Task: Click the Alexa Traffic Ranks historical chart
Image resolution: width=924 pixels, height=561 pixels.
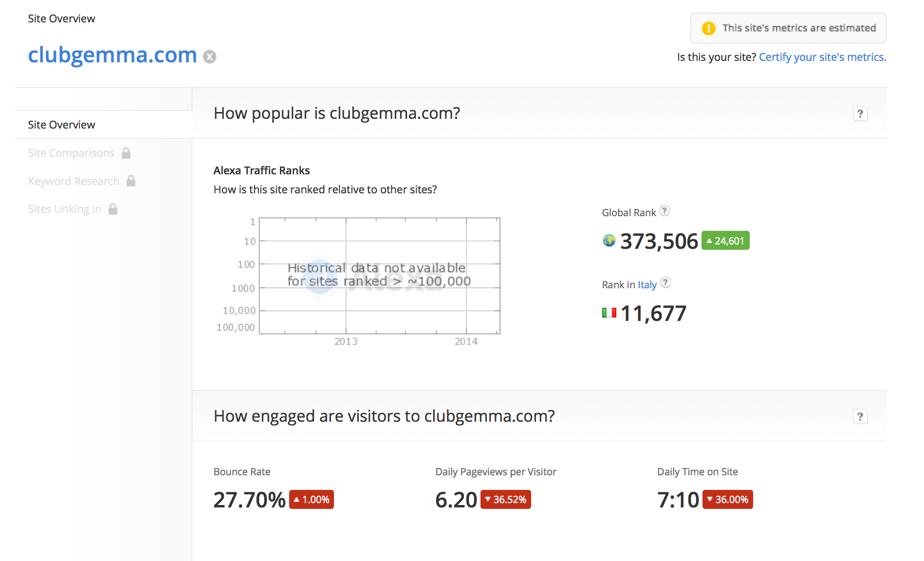Action: 379,276
